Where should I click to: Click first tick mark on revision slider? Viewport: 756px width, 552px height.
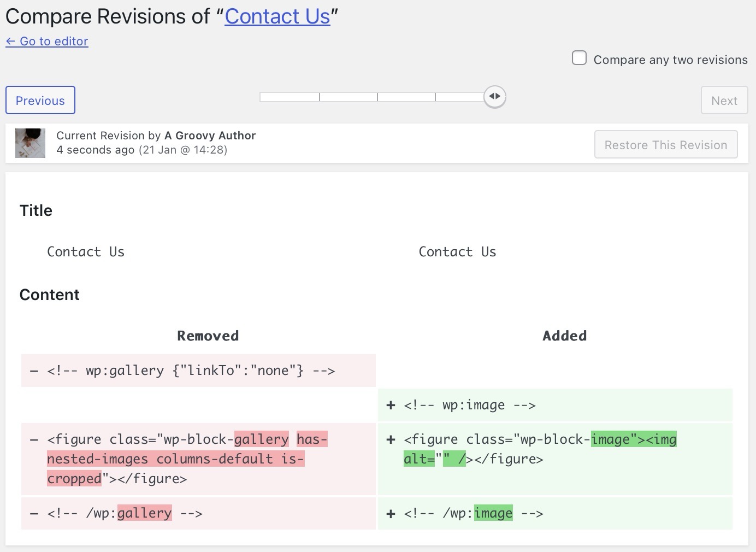[320, 97]
